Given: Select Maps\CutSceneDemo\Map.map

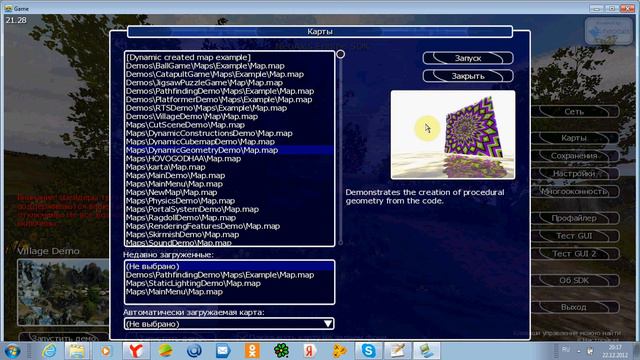Looking at the screenshot, I should point(229,125).
